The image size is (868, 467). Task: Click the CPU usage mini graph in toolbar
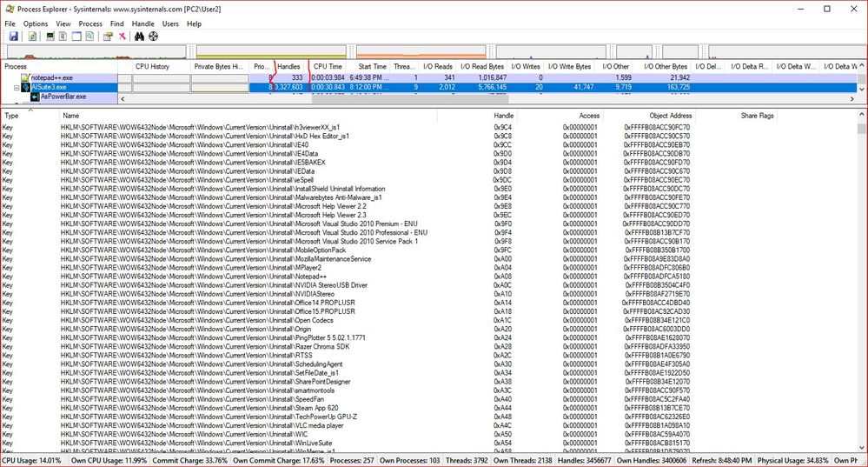[96, 52]
